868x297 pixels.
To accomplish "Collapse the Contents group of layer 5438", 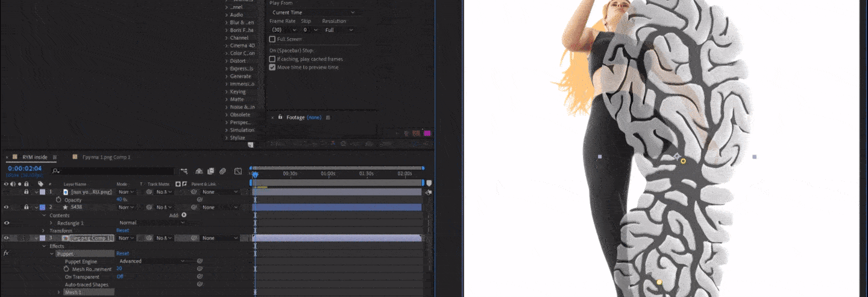I will (43, 215).
